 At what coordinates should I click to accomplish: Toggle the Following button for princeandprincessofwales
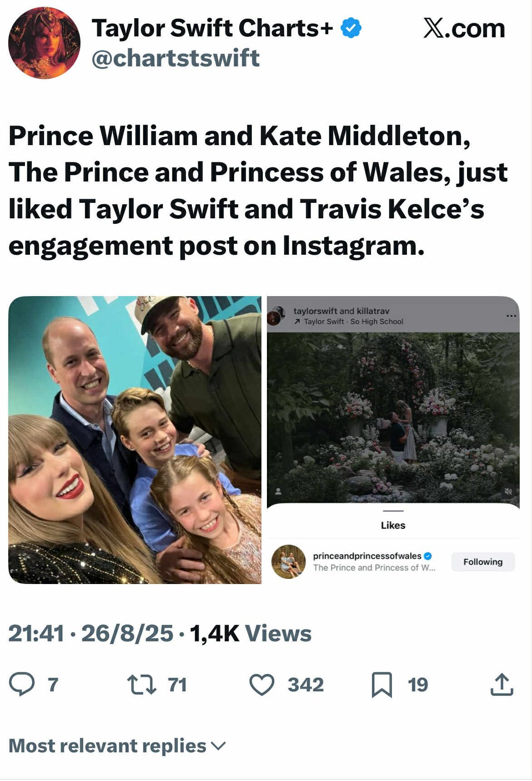tap(482, 562)
